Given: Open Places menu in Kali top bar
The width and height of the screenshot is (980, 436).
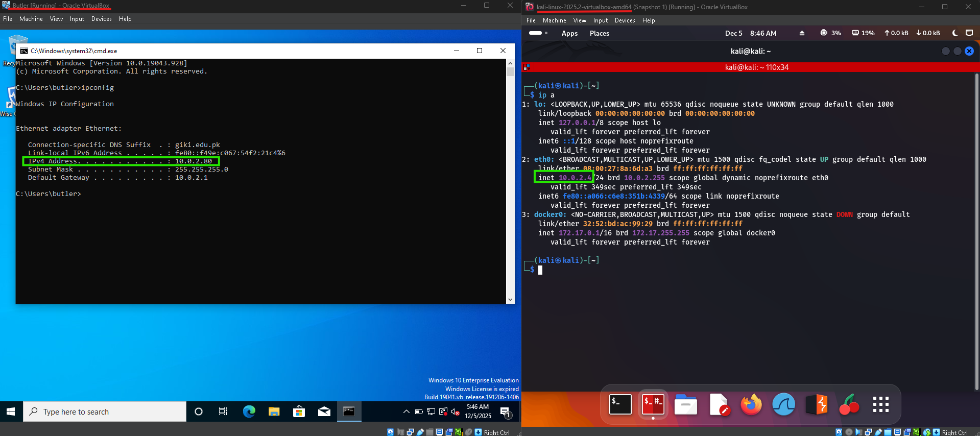Looking at the screenshot, I should 600,33.
